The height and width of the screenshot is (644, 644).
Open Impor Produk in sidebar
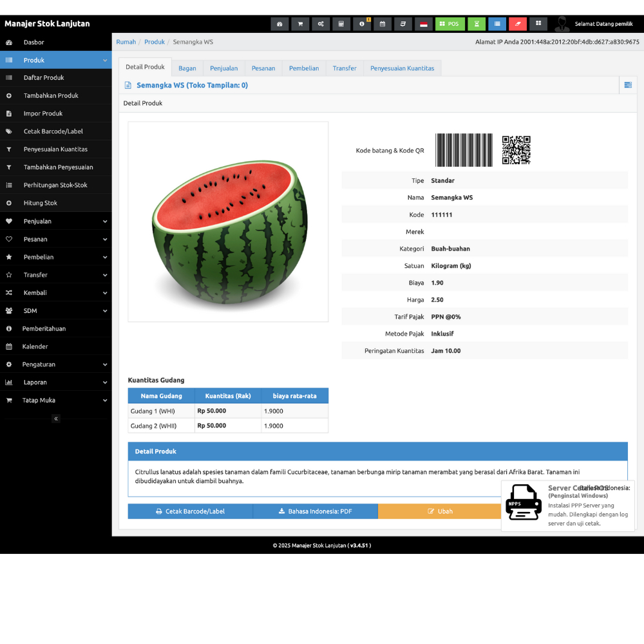click(56, 114)
